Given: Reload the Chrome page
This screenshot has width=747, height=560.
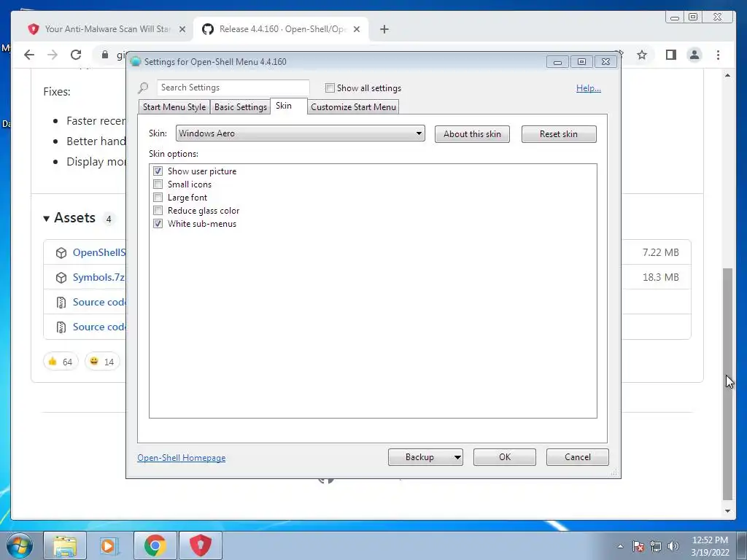Looking at the screenshot, I should (76, 55).
